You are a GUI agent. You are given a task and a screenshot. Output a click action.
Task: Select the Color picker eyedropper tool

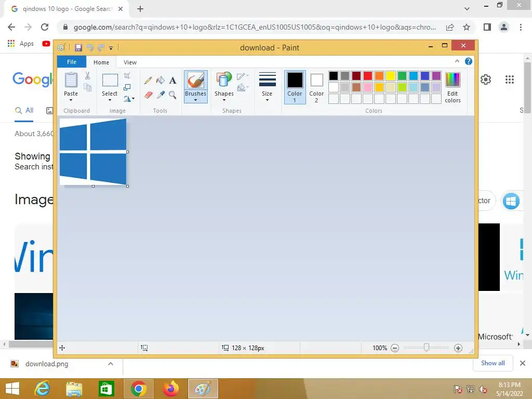(x=161, y=95)
